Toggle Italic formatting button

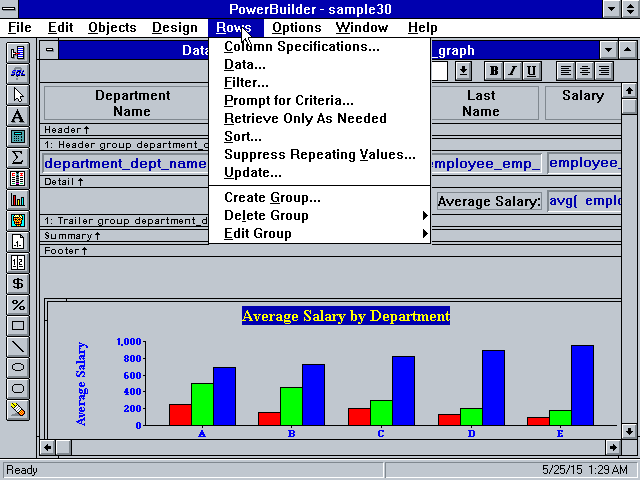(x=512, y=71)
